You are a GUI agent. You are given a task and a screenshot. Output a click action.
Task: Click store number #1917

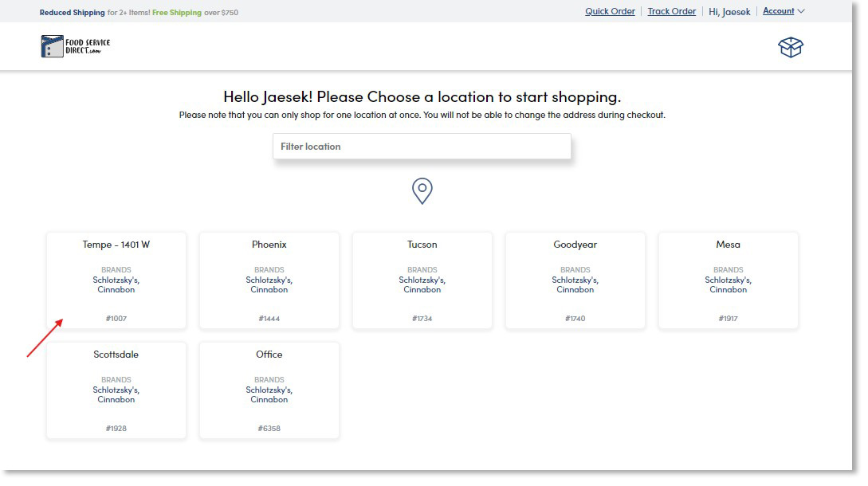728,318
